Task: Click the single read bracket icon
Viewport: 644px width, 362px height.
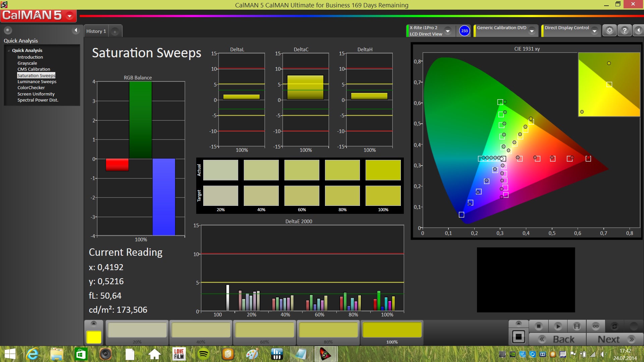Action: click(577, 326)
